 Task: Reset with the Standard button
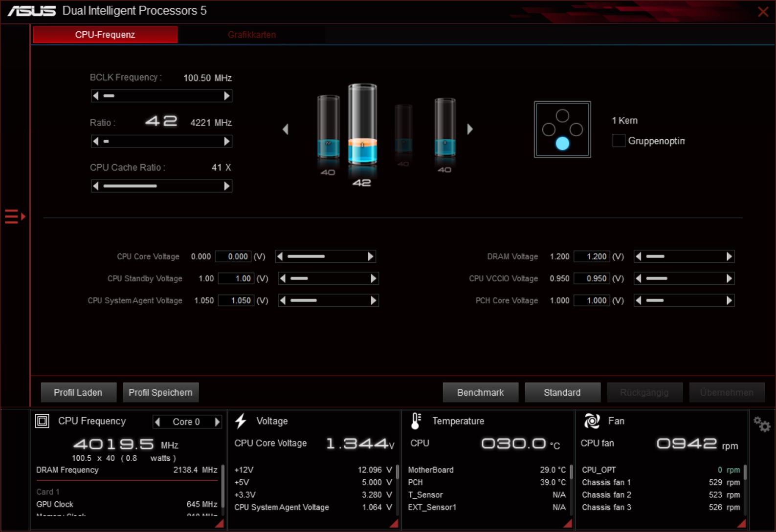pyautogui.click(x=562, y=392)
